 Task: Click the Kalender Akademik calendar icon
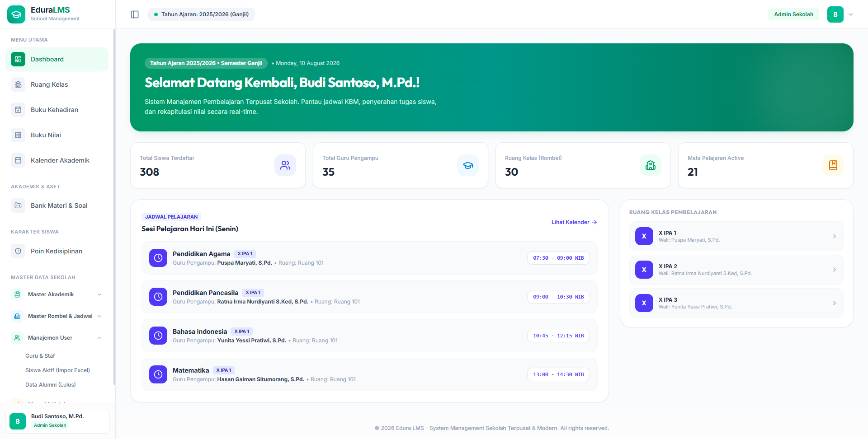[x=18, y=160]
